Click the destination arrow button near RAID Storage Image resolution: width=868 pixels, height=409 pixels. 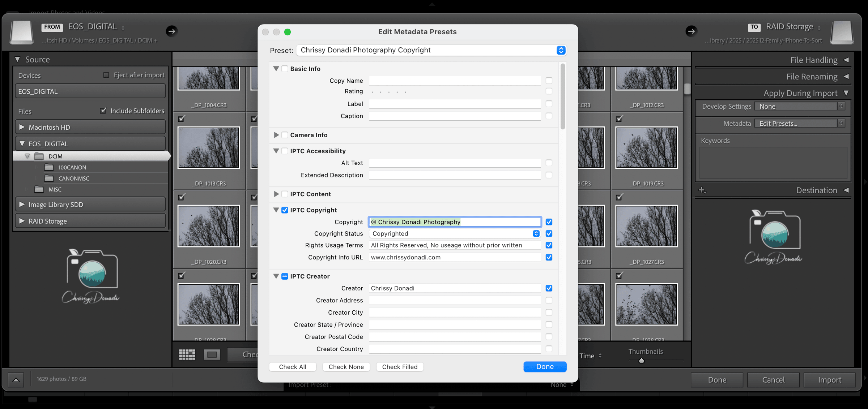click(691, 31)
